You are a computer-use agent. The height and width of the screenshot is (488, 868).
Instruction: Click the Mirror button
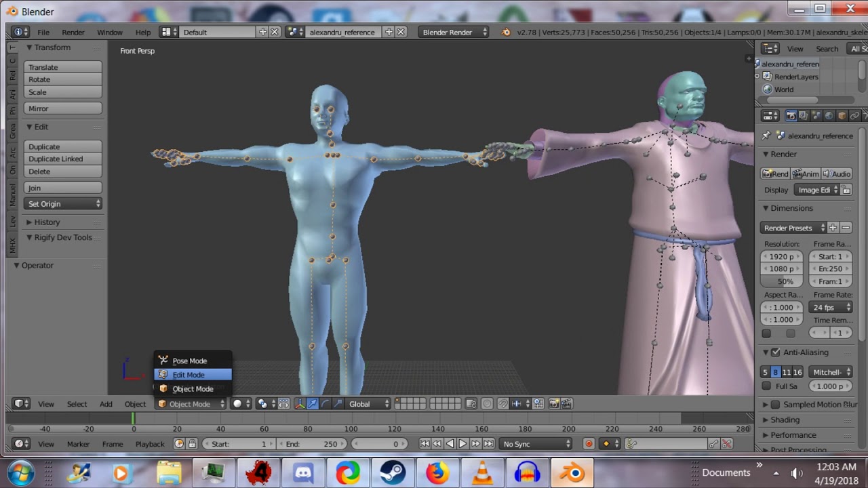pos(63,108)
